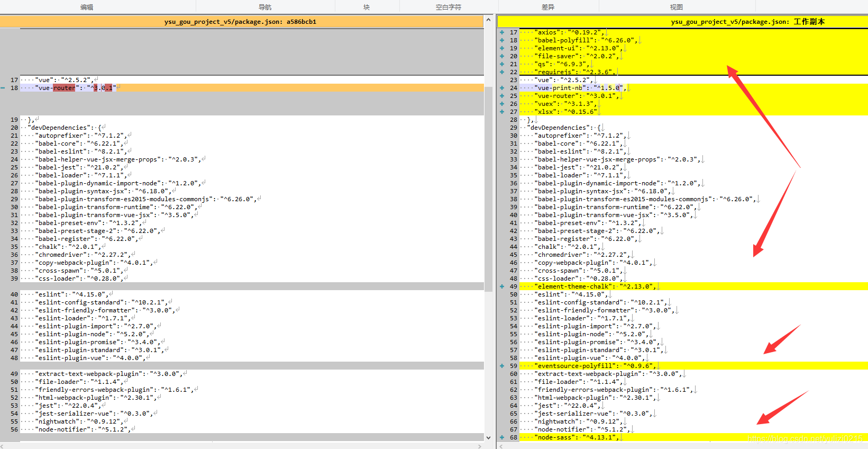This screenshot has width=868, height=449.
Task: Click the left pane horizontal scrollbar right arrow
Action: coord(480,446)
